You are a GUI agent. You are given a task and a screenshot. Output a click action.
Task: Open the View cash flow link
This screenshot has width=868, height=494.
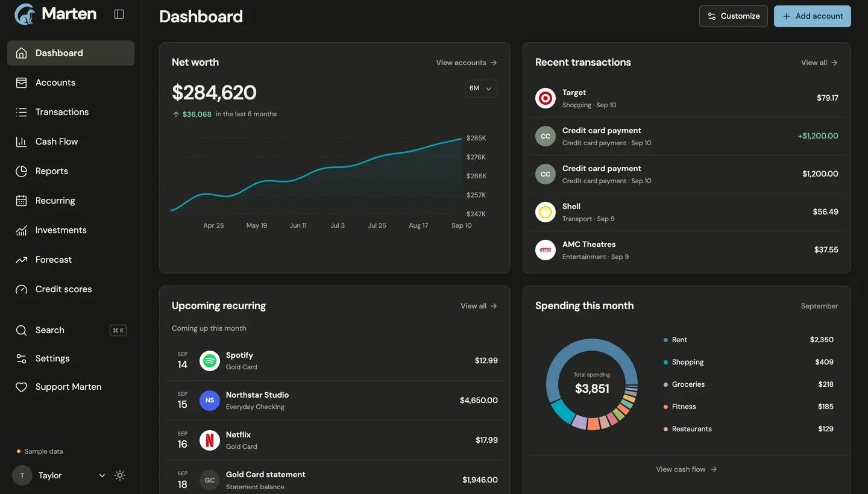coord(687,469)
